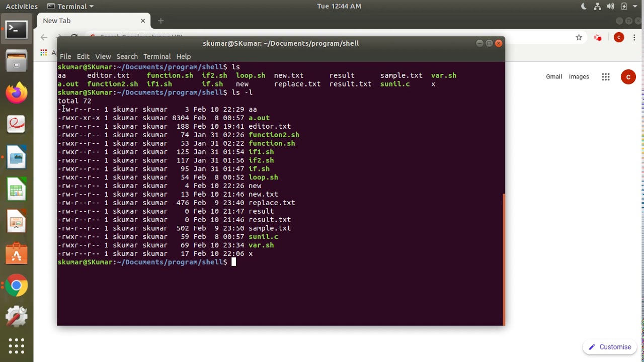
Task: Open the Terminal app menu in top bar
Action: point(70,6)
